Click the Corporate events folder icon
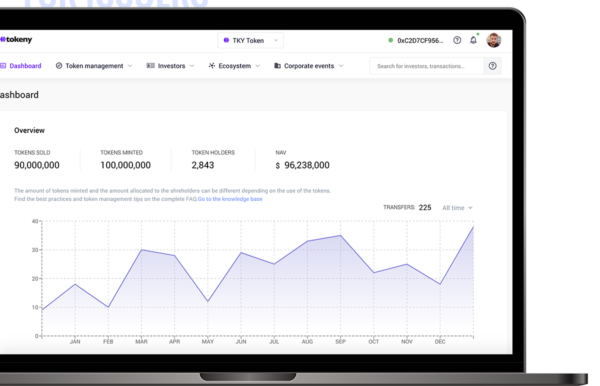The width and height of the screenshot is (600, 386). pos(277,66)
